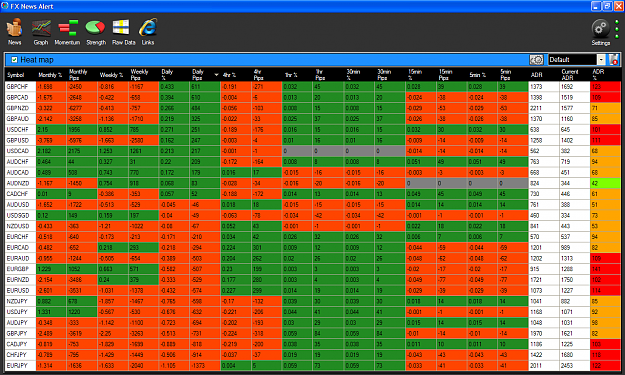Screen dimensions: 625x375
Task: Click sort arrow beside Daily Pips header
Action: [216, 75]
